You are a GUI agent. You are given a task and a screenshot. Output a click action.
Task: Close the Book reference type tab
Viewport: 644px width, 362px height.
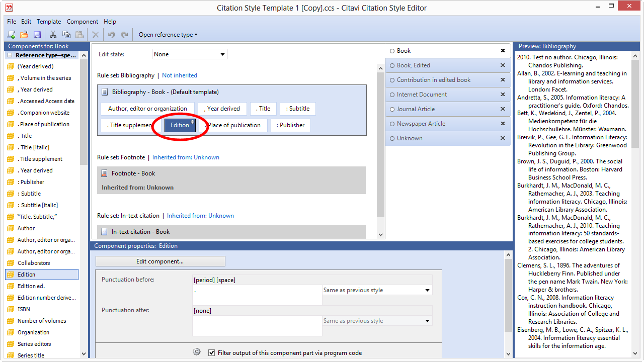[x=503, y=51]
